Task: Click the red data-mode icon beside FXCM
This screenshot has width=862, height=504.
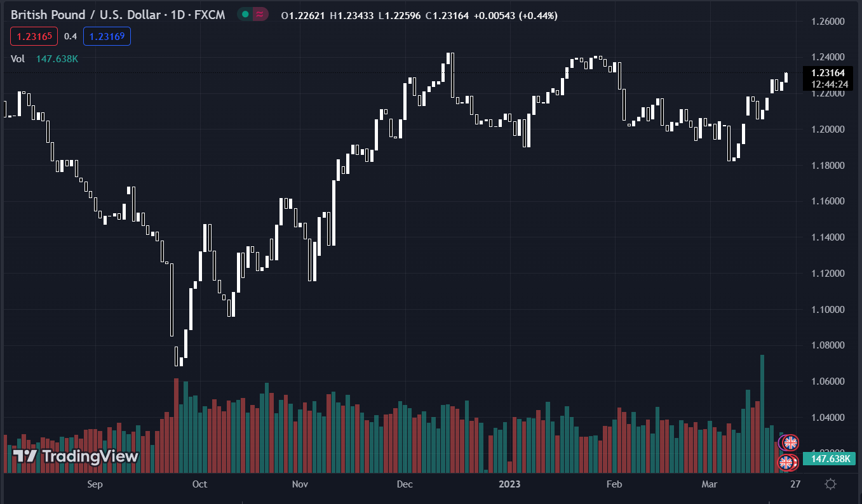Action: pos(259,15)
